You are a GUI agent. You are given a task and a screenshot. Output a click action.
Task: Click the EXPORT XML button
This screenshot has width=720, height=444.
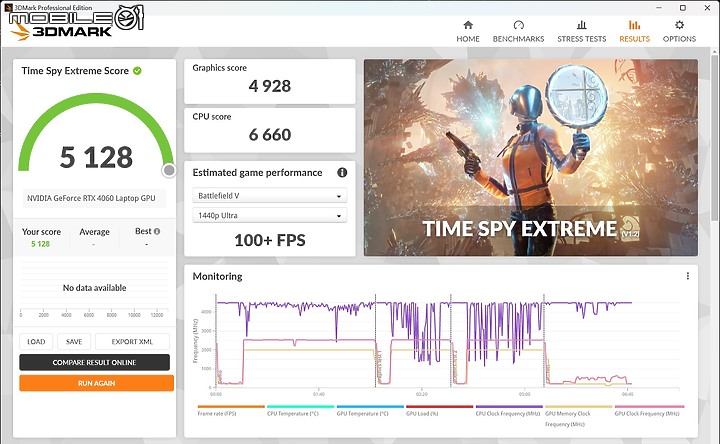coord(132,342)
